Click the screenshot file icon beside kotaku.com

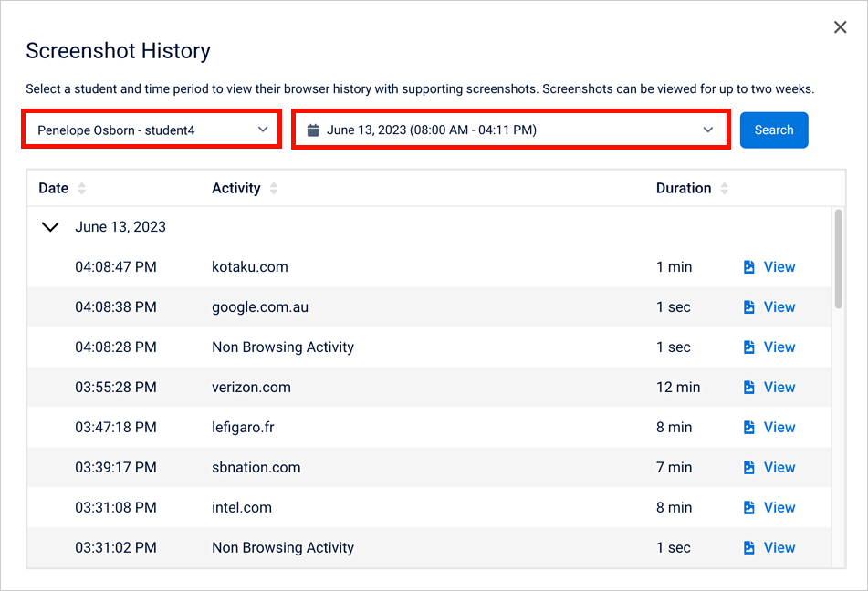tap(749, 266)
